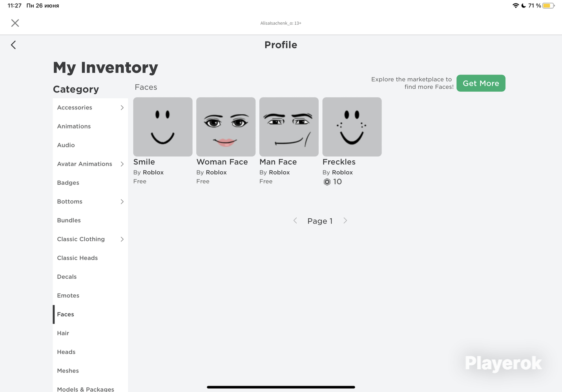
Task: Go back using the left arrow icon
Action: tap(13, 45)
